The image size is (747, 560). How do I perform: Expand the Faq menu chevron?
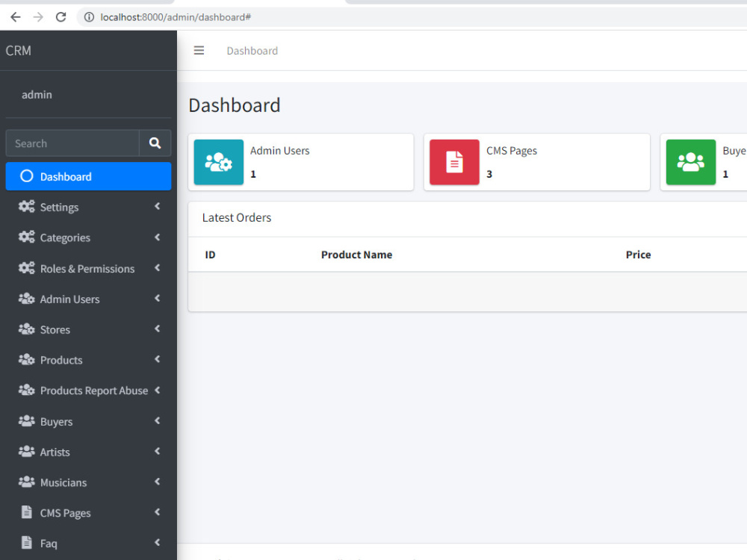pos(157,542)
